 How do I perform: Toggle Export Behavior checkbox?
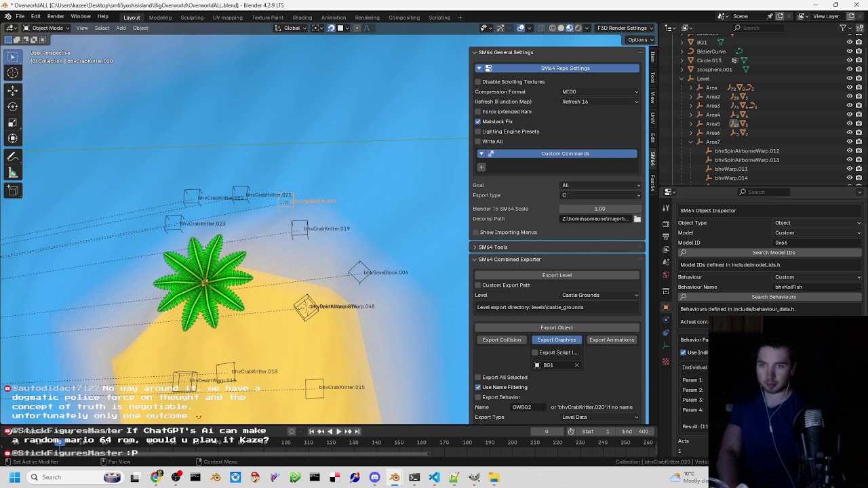(x=478, y=397)
